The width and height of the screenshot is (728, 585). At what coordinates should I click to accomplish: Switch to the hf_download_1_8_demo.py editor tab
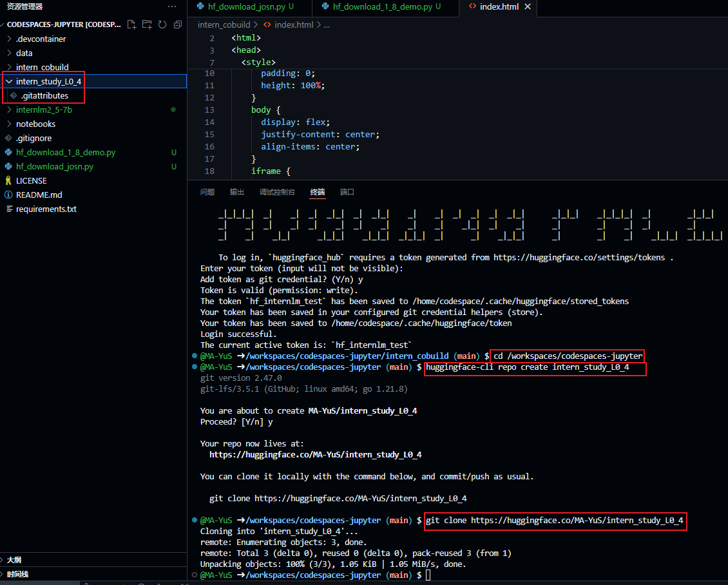[x=385, y=6]
